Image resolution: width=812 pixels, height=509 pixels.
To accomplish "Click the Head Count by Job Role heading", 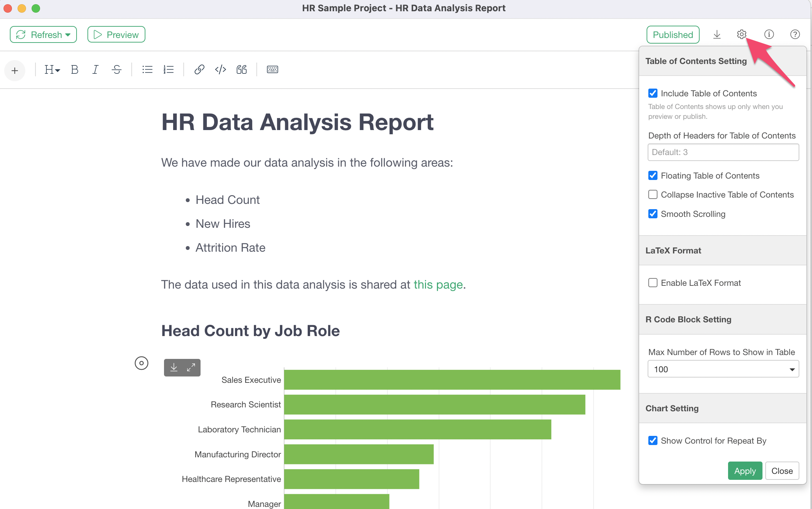I will click(250, 331).
